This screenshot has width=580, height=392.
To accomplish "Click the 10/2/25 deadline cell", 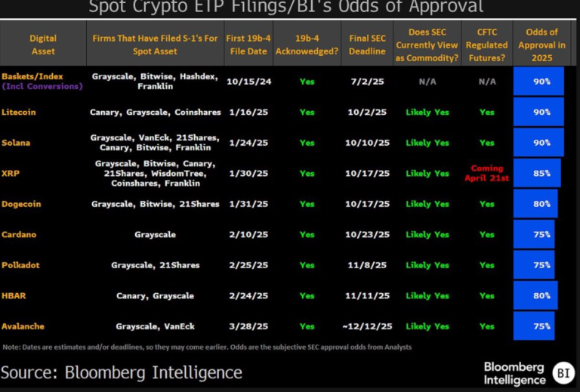I will (367, 112).
